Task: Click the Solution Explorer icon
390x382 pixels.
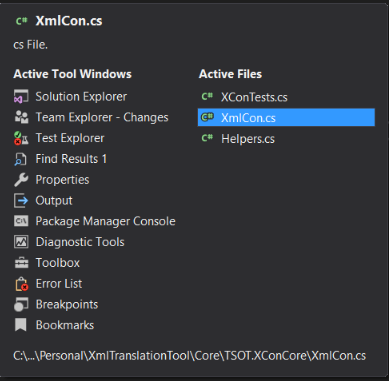Action: [21, 97]
